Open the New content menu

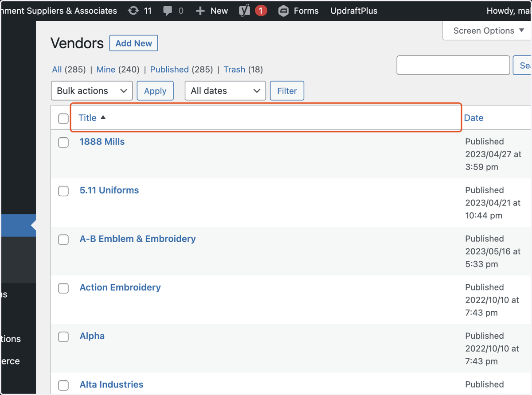click(212, 11)
